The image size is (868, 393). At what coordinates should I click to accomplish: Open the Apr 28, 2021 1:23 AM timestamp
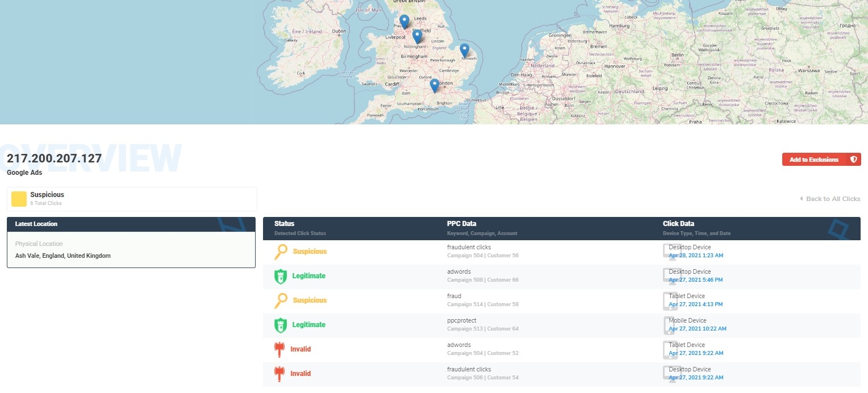(696, 256)
